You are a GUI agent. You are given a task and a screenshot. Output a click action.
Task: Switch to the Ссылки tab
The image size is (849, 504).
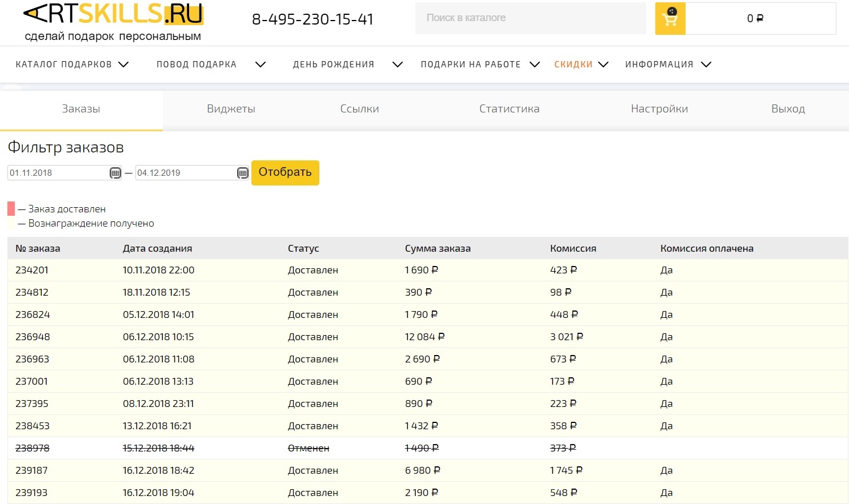(359, 109)
